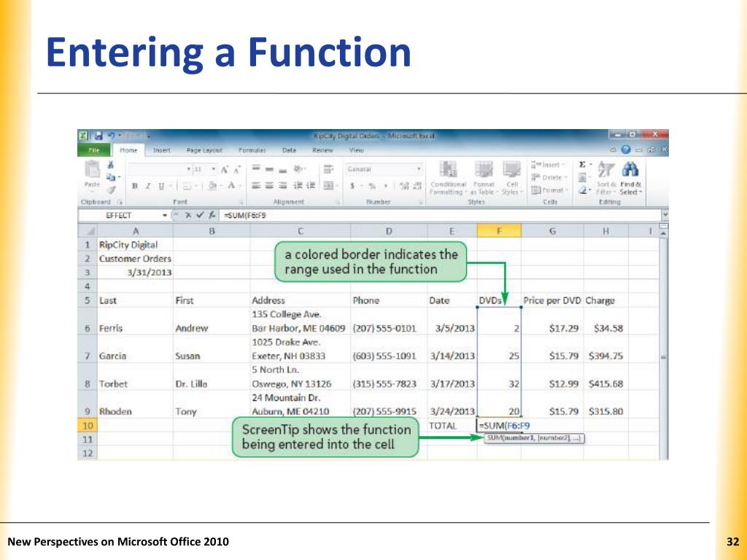The image size is (747, 560).
Task: Increase decimal places in Number group
Action: 404,186
